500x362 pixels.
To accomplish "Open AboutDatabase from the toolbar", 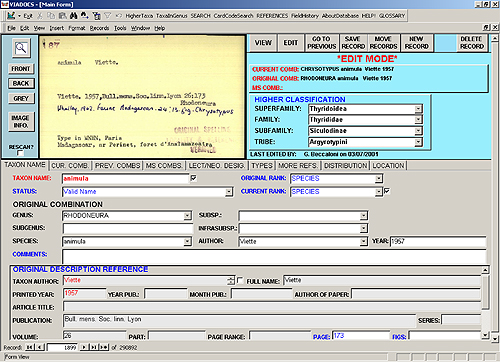I will pyautogui.click(x=340, y=16).
